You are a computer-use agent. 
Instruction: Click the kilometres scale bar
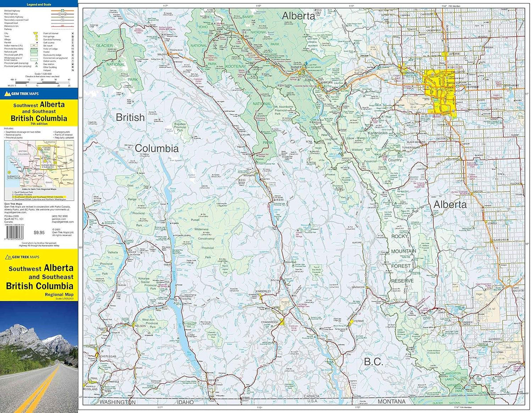coord(42,82)
